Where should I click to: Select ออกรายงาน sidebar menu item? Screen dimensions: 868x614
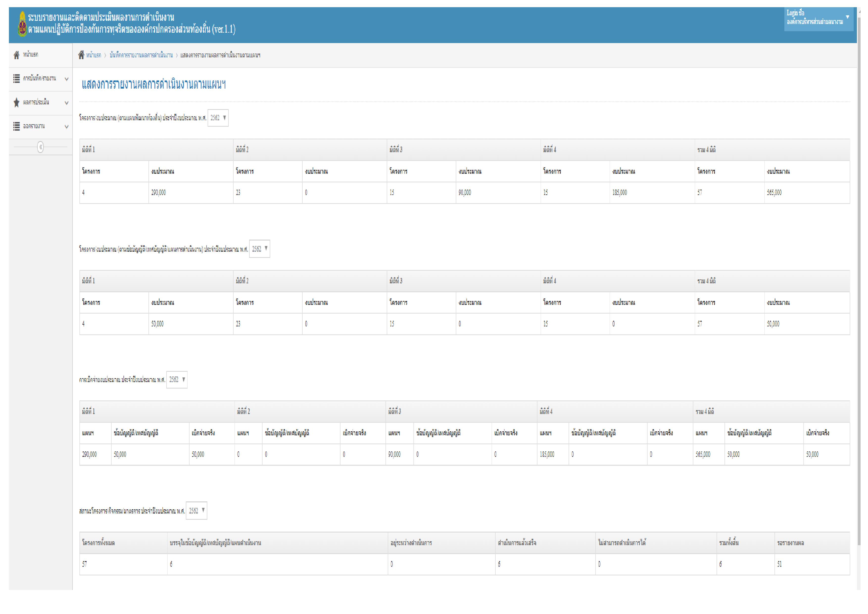tap(34, 126)
